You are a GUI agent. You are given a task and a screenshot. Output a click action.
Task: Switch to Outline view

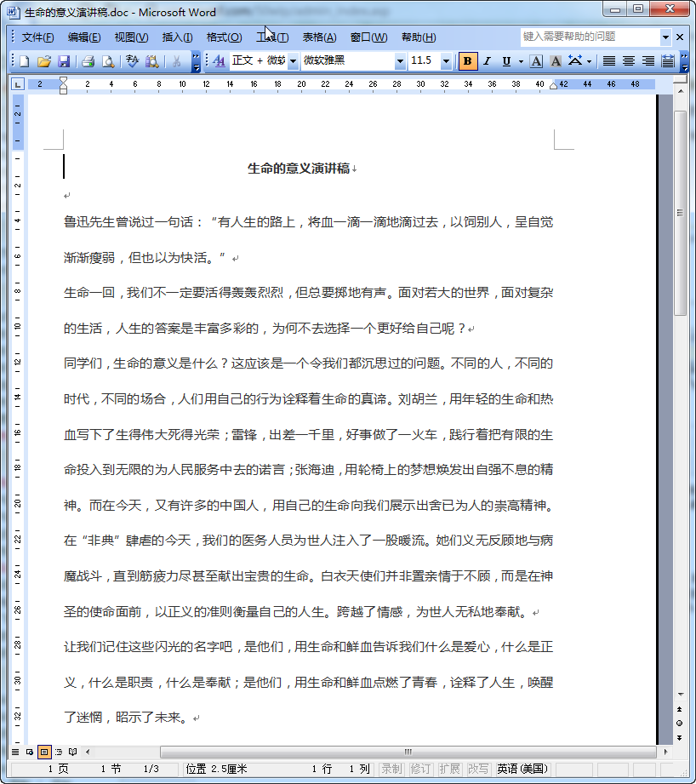(59, 752)
